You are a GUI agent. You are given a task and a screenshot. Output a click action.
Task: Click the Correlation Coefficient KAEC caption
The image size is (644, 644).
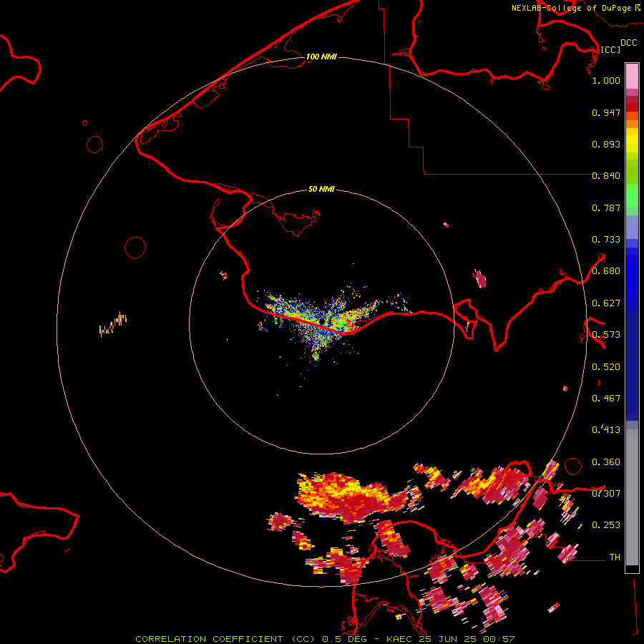pos(325,639)
